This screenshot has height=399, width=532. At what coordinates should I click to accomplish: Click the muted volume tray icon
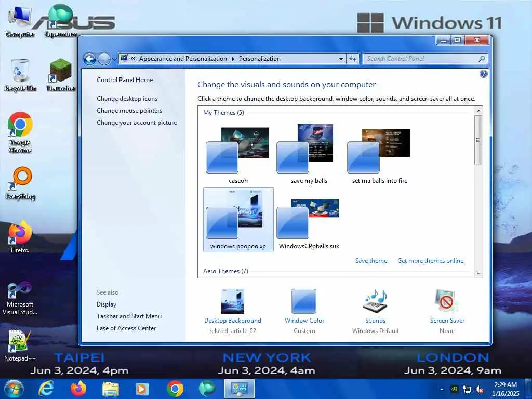point(480,389)
